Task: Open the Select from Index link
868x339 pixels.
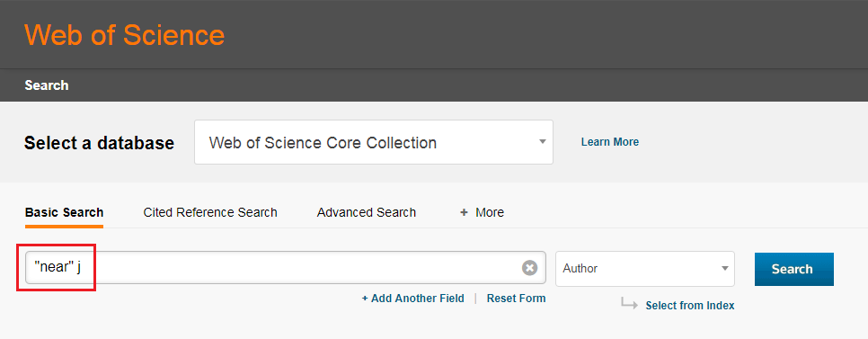Action: [x=690, y=306]
